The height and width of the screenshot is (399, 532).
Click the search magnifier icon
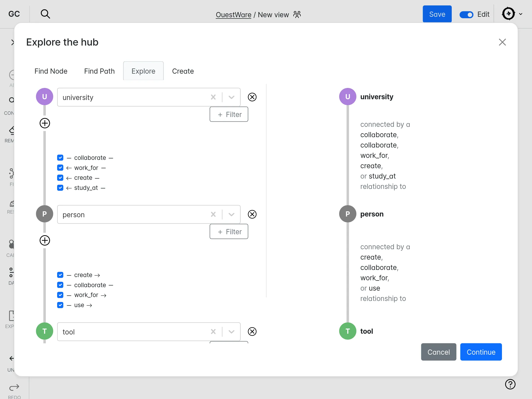(45, 14)
